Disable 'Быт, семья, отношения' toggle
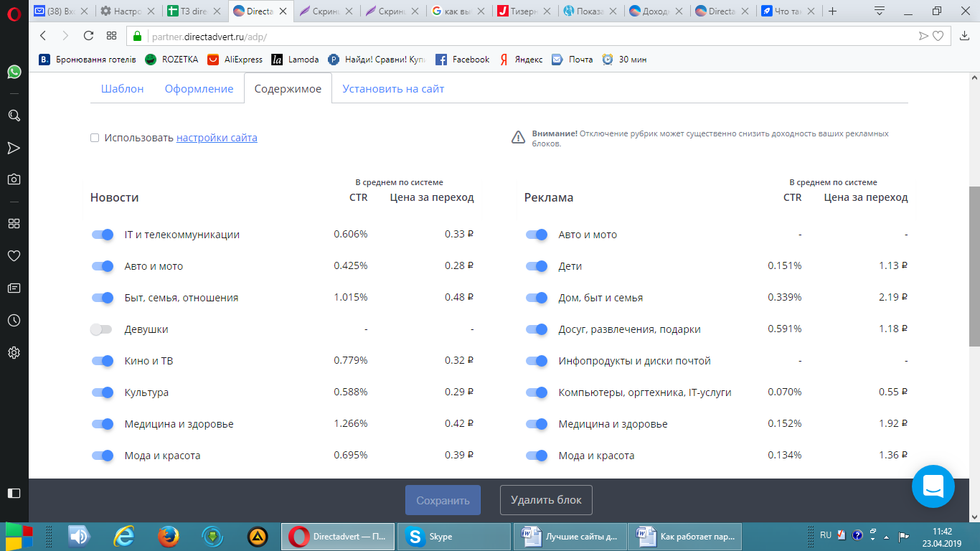 (x=103, y=298)
